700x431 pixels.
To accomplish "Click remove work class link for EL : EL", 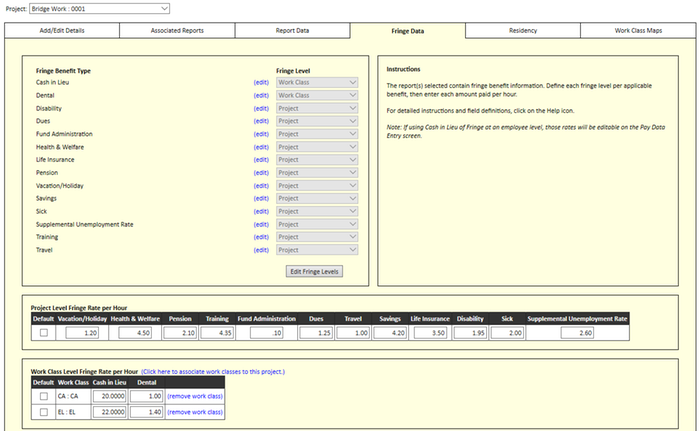I will [195, 411].
